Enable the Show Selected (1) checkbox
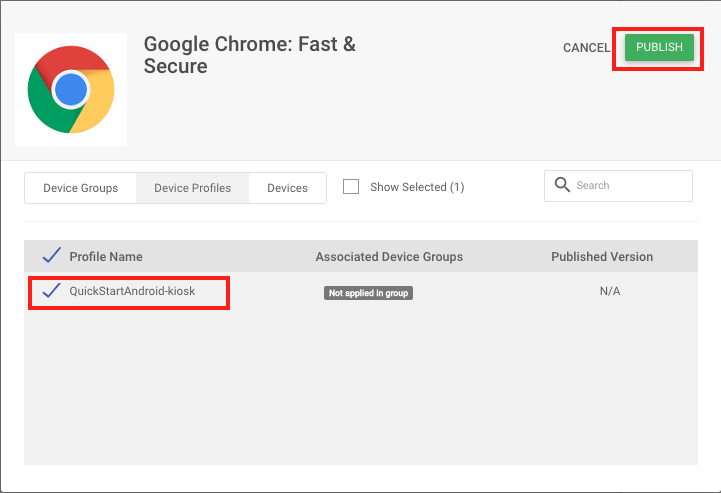The image size is (721, 493). 351,187
